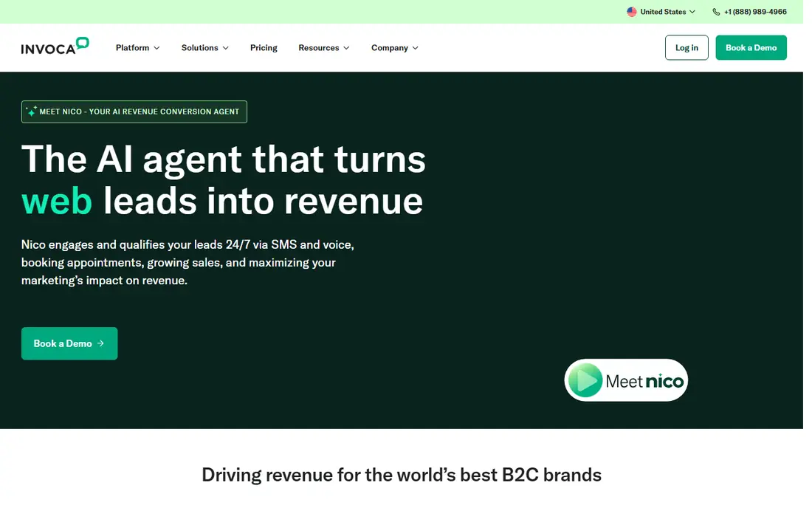
Task: Expand the Resources menu
Action: click(324, 48)
